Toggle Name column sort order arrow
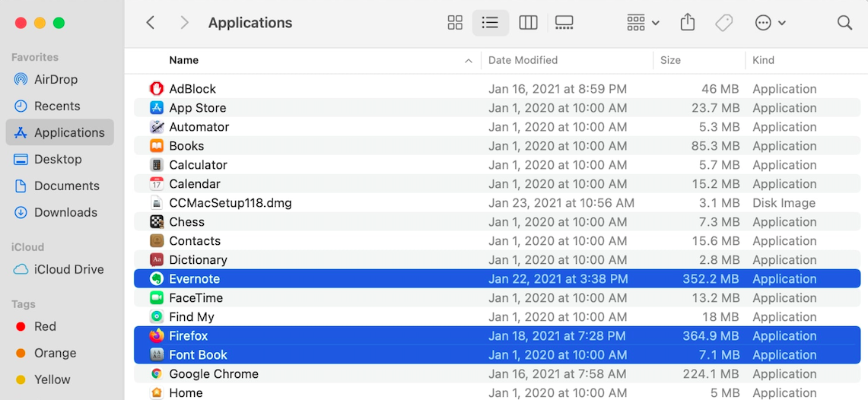 (x=469, y=60)
